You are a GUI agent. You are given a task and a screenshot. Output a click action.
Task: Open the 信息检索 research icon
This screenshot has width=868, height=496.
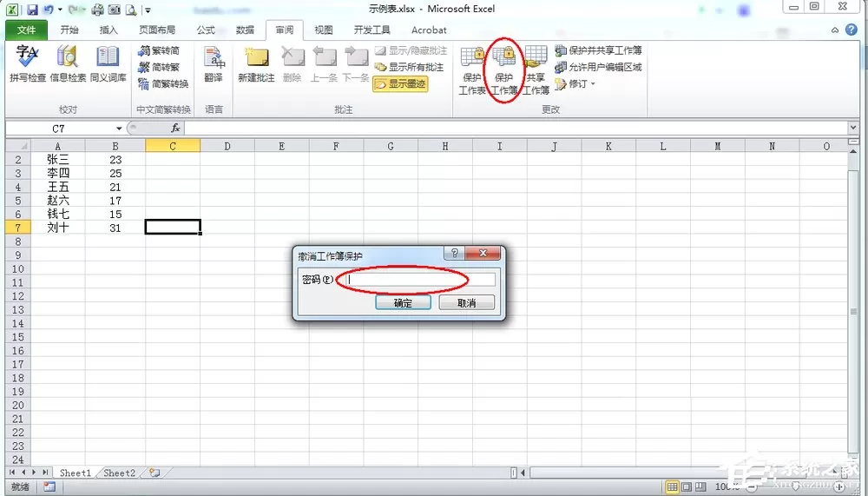(x=68, y=64)
